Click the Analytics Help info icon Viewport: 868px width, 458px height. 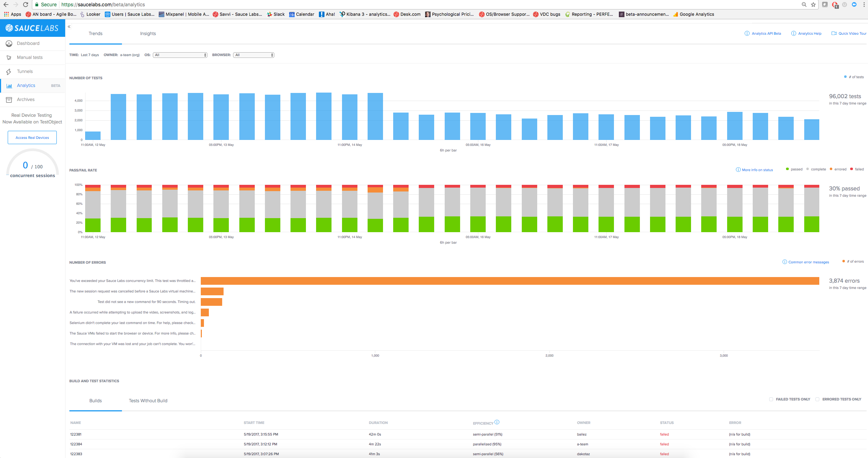coord(793,34)
